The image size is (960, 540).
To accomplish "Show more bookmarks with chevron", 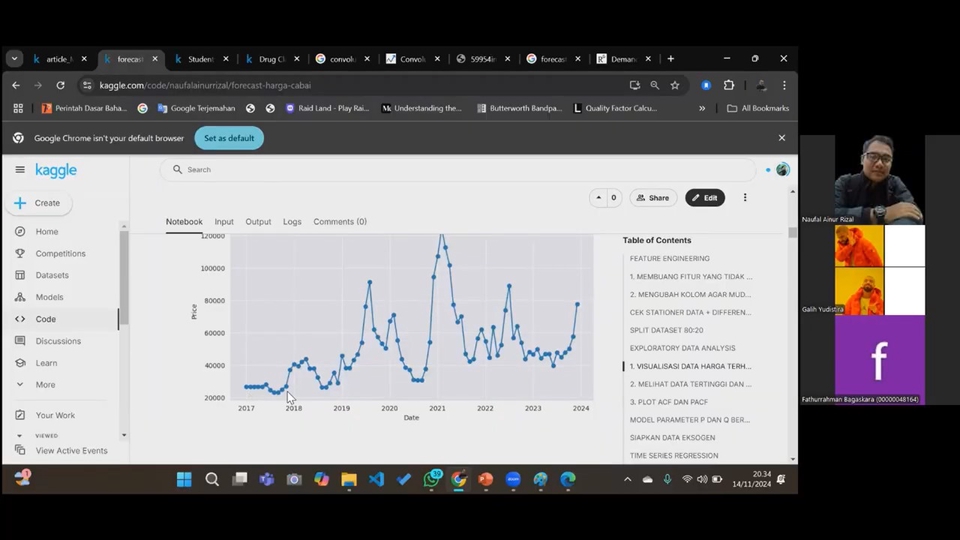I will point(702,108).
